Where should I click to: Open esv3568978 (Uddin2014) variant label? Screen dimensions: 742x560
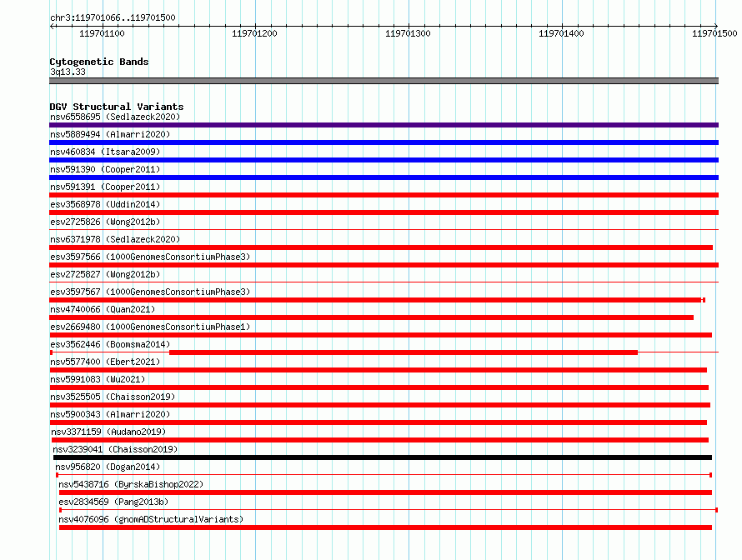click(x=105, y=204)
